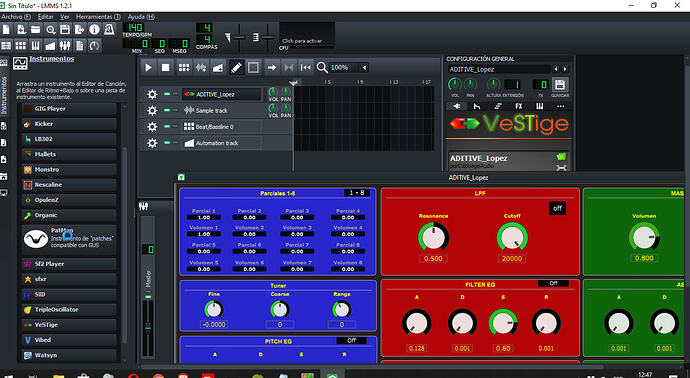
Task: Open the Herramientas menu
Action: tap(98, 17)
